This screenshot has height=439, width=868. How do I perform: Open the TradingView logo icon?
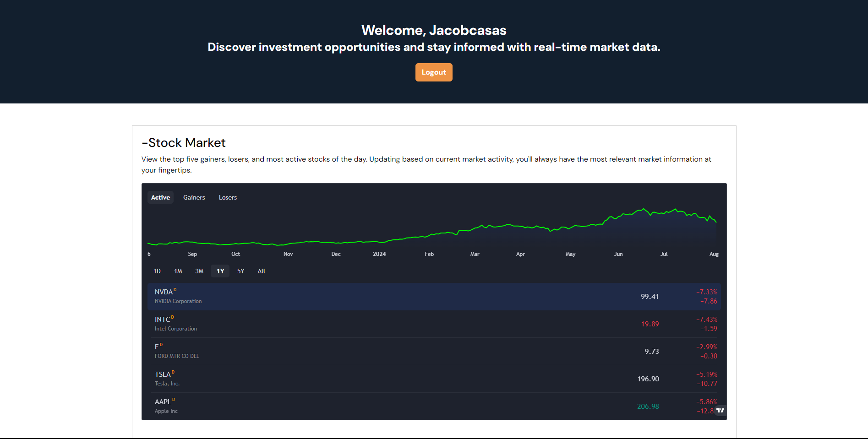click(x=721, y=410)
